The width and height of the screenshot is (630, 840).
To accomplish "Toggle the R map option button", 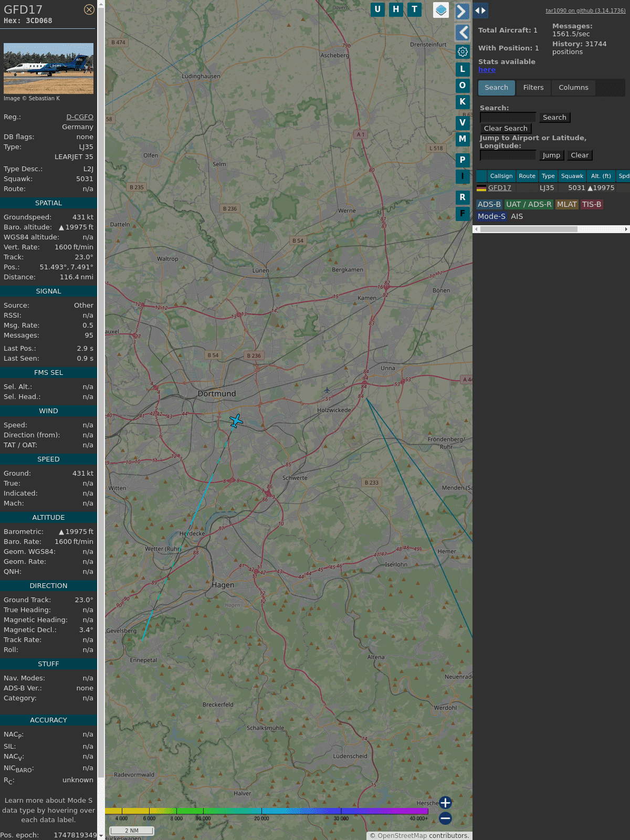I will point(463,197).
